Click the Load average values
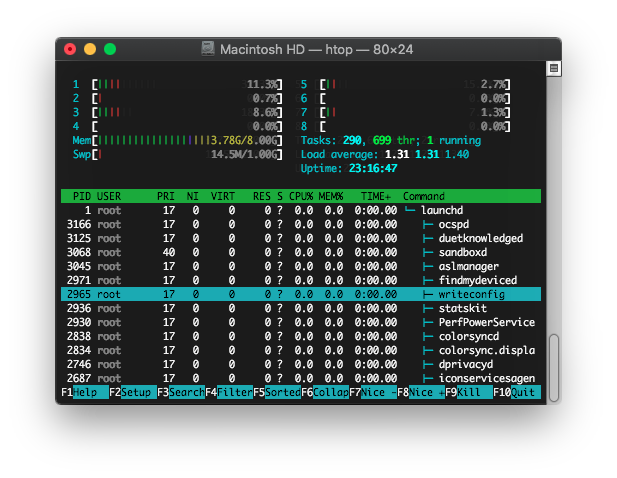 427,154
